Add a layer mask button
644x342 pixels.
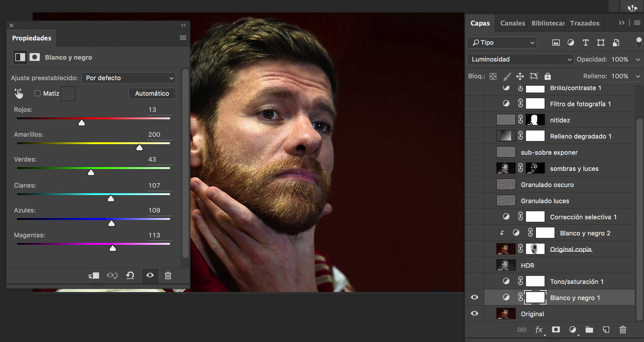point(556,330)
